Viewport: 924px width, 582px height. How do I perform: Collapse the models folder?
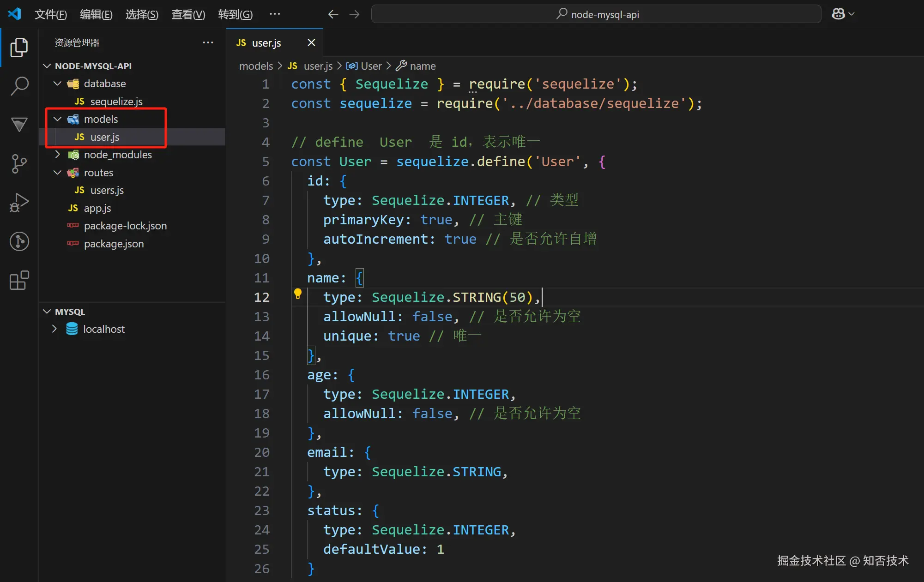coord(58,119)
